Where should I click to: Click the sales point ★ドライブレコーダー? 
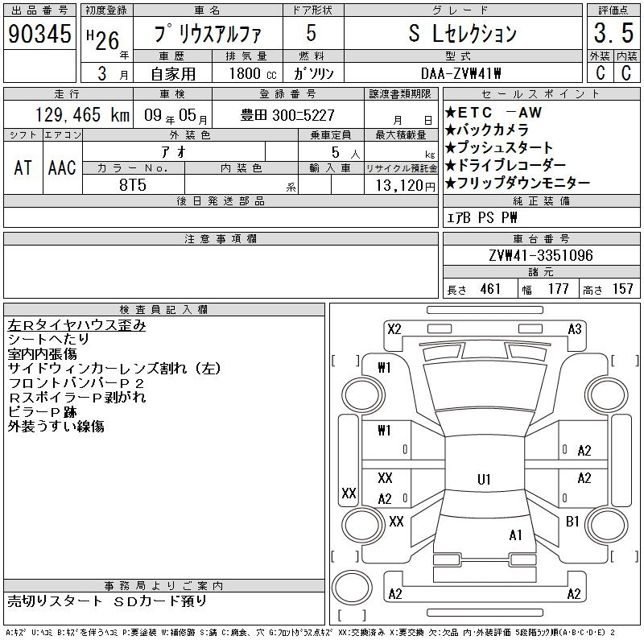point(506,165)
